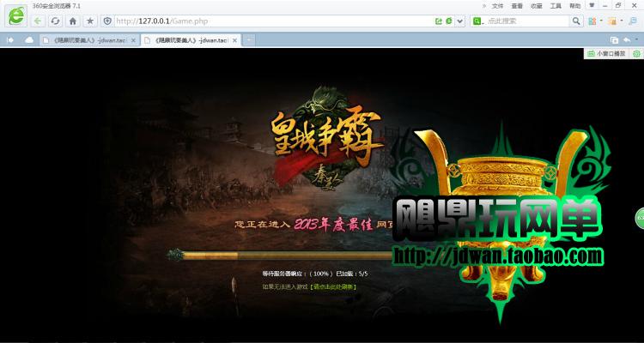Click the cloud icon in the tab bar
644x343 pixels.
(29, 39)
